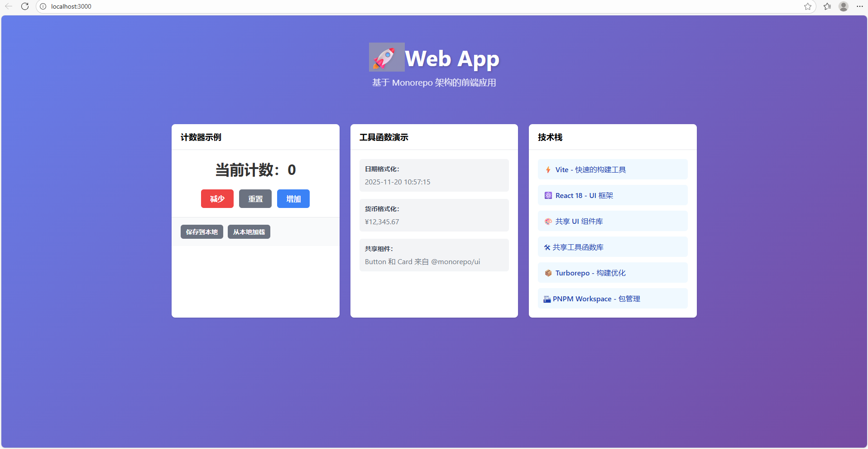
Task: Click the palette icon beside 共享 UI 组件库
Action: tap(548, 222)
